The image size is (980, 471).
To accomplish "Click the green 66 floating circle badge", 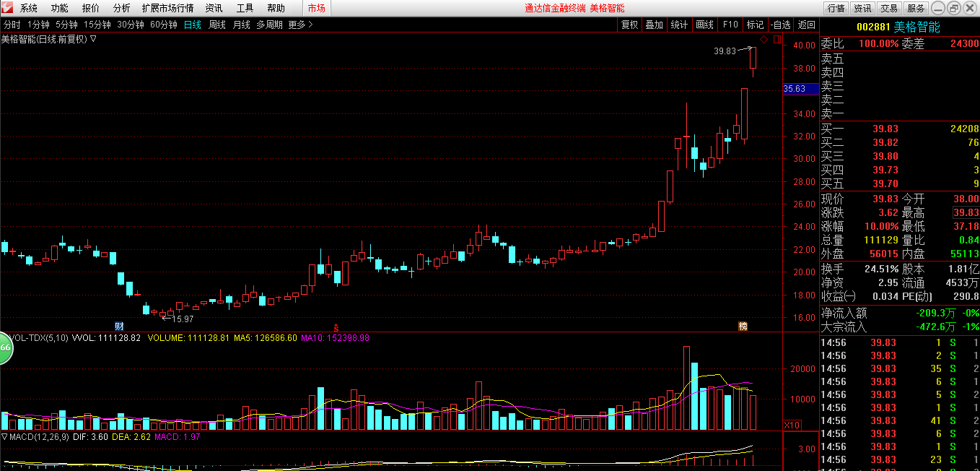I will [6, 348].
